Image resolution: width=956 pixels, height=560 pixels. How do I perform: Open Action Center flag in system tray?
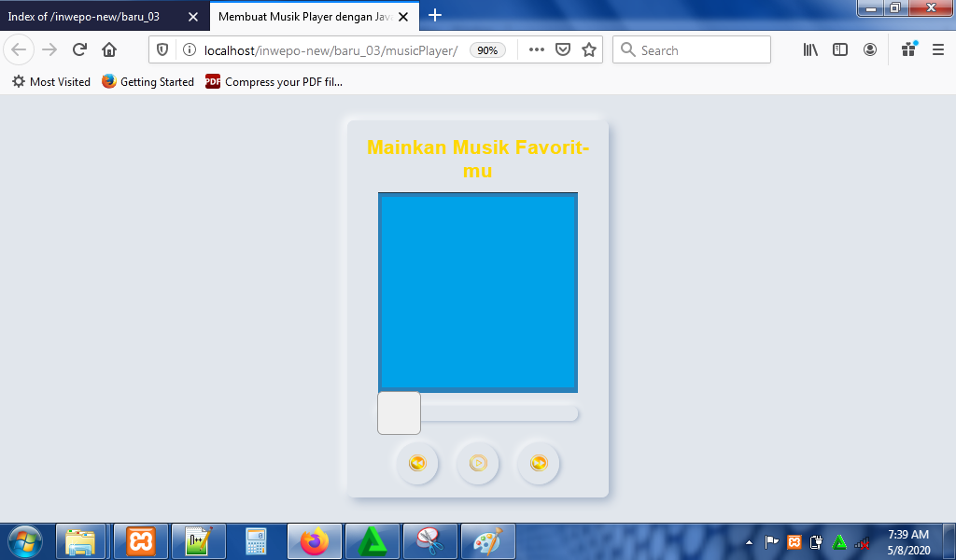[771, 542]
